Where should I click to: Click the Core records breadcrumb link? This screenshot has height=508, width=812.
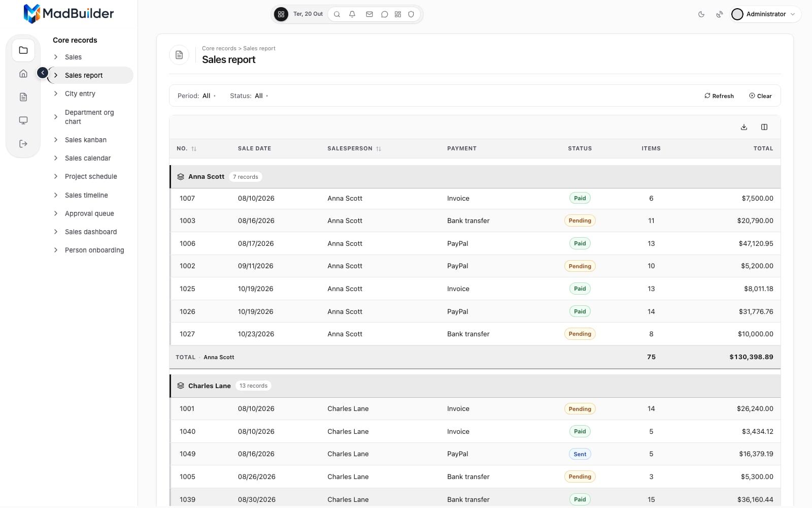(219, 49)
